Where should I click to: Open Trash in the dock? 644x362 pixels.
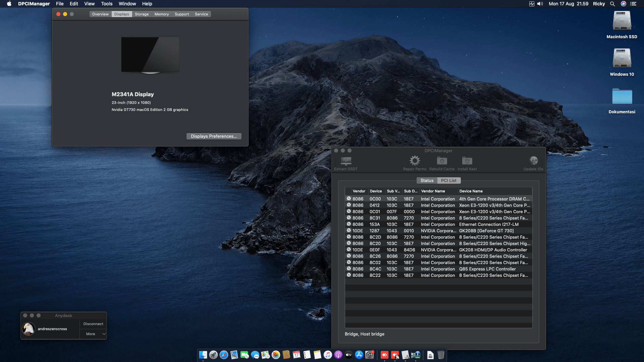[441, 355]
